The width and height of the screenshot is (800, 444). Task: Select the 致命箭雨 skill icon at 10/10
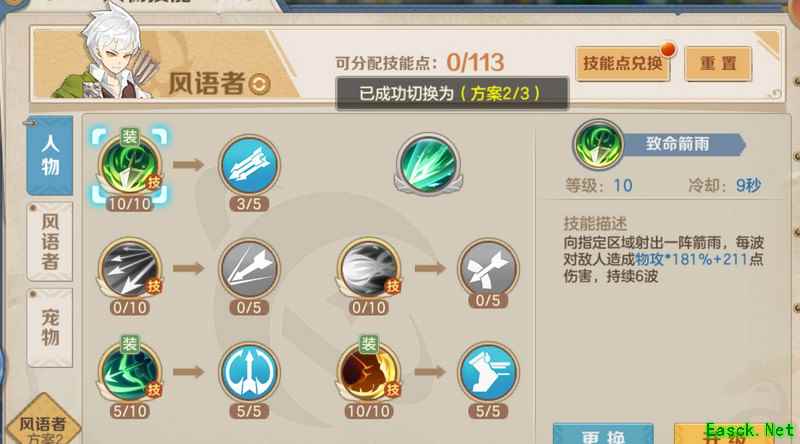tap(130, 166)
